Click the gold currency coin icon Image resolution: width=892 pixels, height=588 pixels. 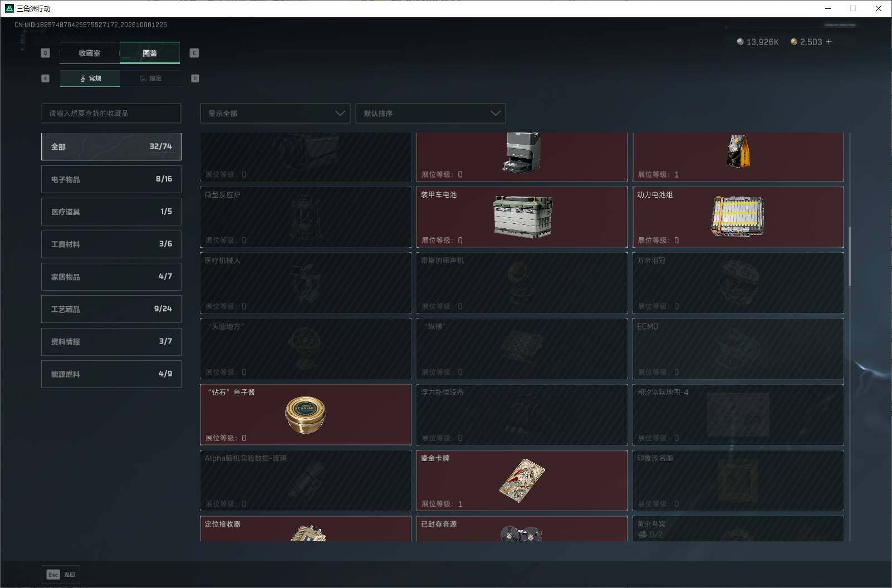[x=794, y=42]
